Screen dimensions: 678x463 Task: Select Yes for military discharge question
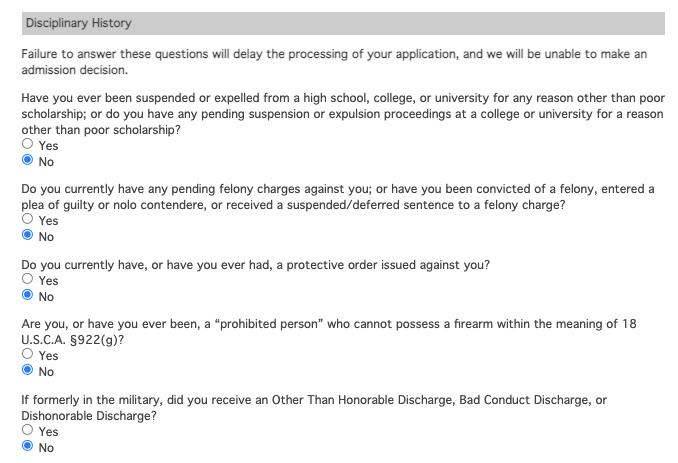coord(27,431)
